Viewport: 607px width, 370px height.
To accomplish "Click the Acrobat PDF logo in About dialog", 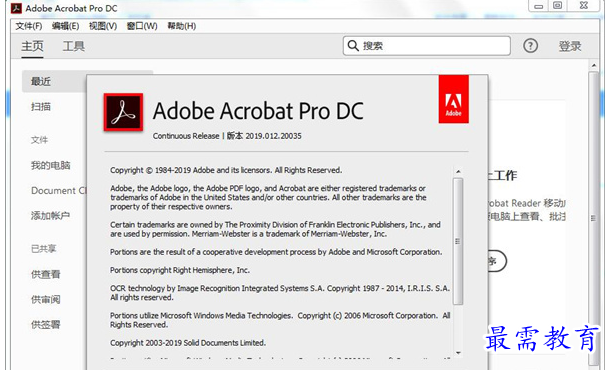I will point(123,112).
